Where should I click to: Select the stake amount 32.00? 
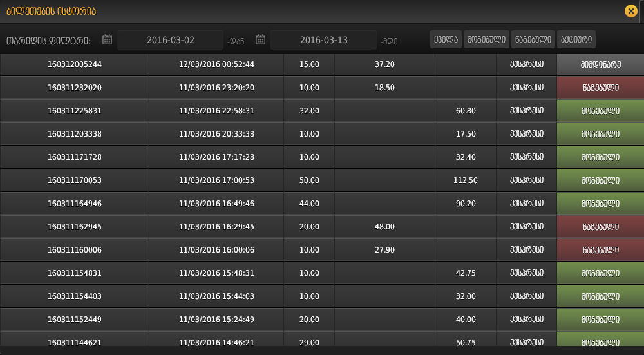309,111
